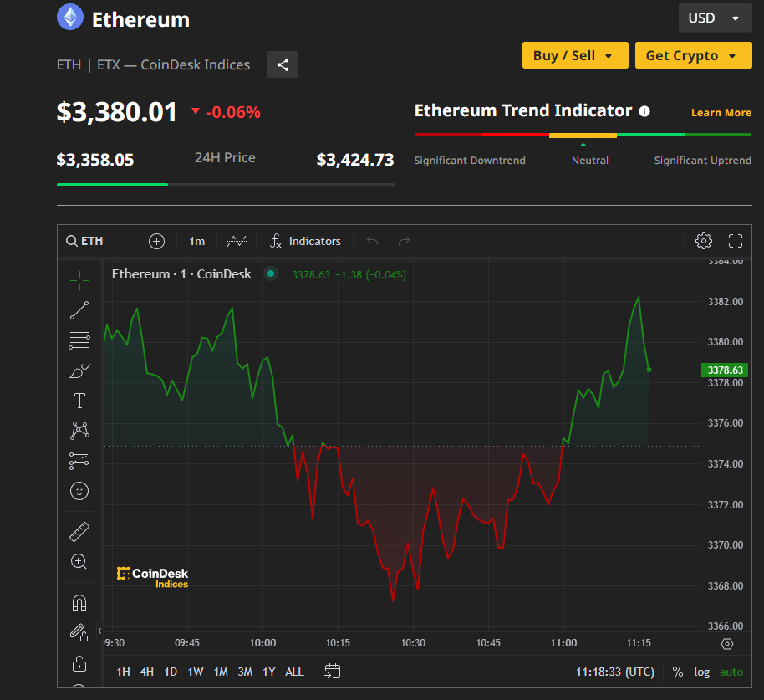Select the 1M time range
This screenshot has width=764, height=700.
click(221, 672)
